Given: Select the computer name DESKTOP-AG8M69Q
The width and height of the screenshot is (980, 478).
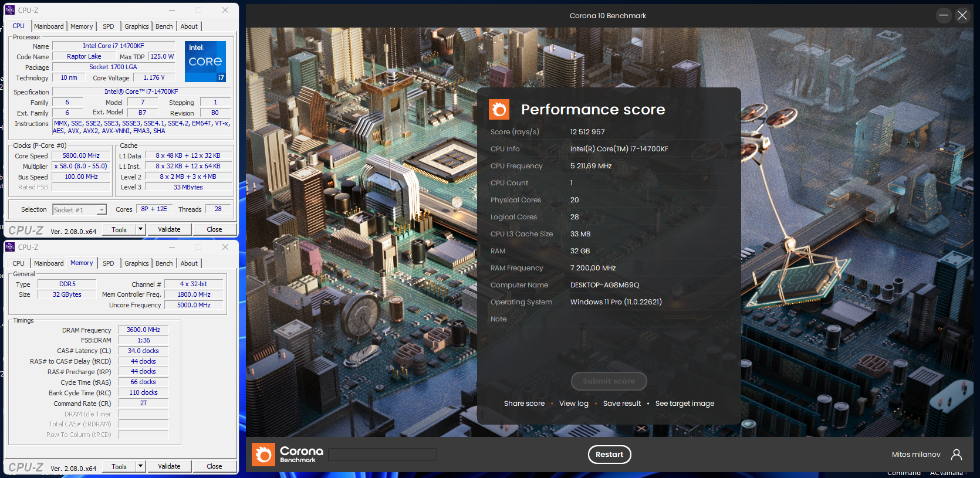Looking at the screenshot, I should (x=605, y=285).
